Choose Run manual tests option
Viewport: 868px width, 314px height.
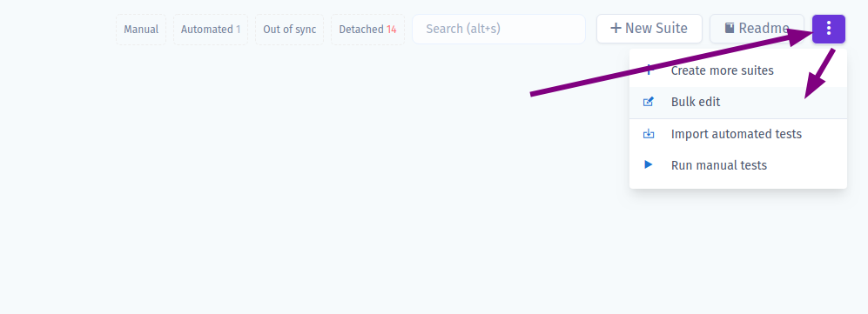[738, 165]
